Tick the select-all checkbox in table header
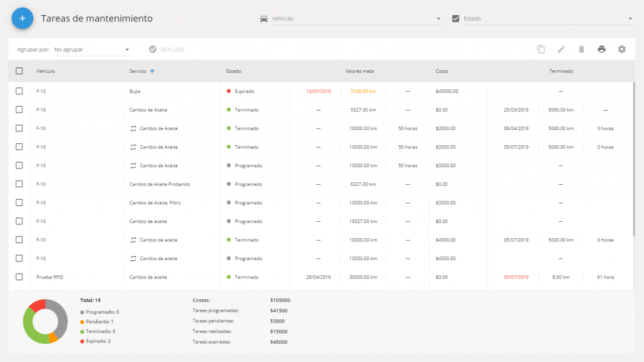This screenshot has height=362, width=644. coord(19,71)
